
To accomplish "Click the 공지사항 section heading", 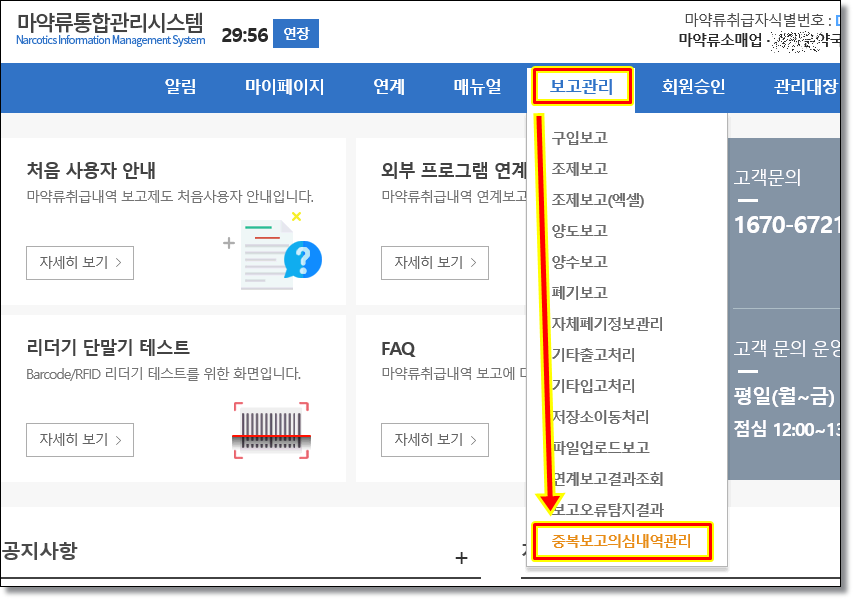I will pyautogui.click(x=40, y=550).
